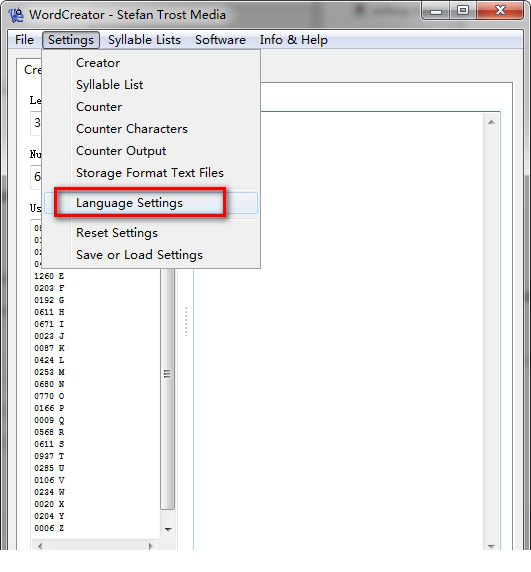
Task: Click the letter list scroll right arrow
Action: point(151,546)
